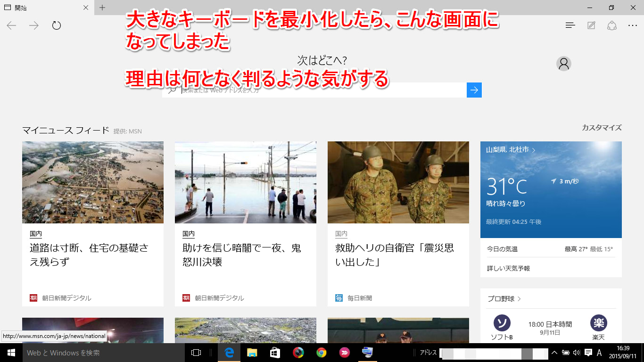This screenshot has width=644, height=362.
Task: Open the Hub (favorites) icon
Action: pos(570,25)
